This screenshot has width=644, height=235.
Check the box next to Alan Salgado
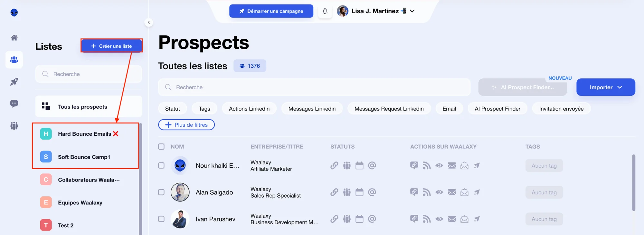pos(161,192)
